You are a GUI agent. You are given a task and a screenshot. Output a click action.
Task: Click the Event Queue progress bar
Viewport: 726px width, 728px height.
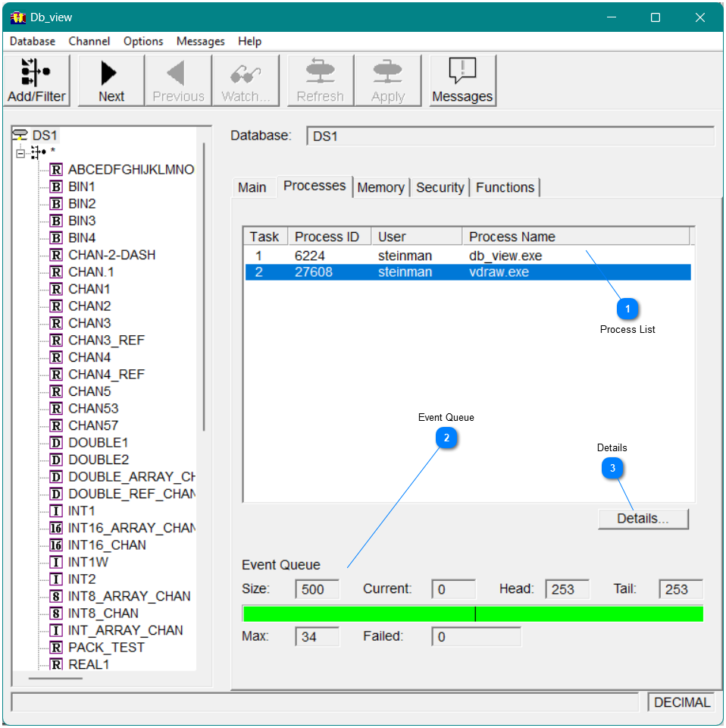pyautogui.click(x=473, y=613)
